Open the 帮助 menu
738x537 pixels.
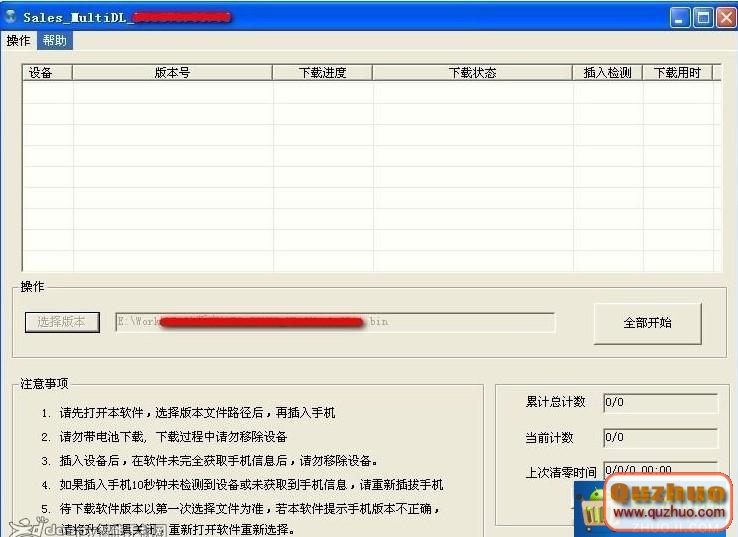point(55,41)
